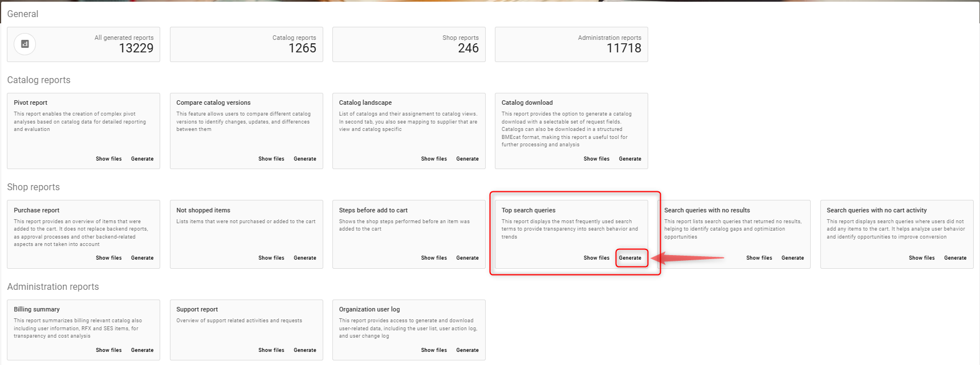Show files for Purchase report
This screenshot has width=980, height=365.
point(108,258)
